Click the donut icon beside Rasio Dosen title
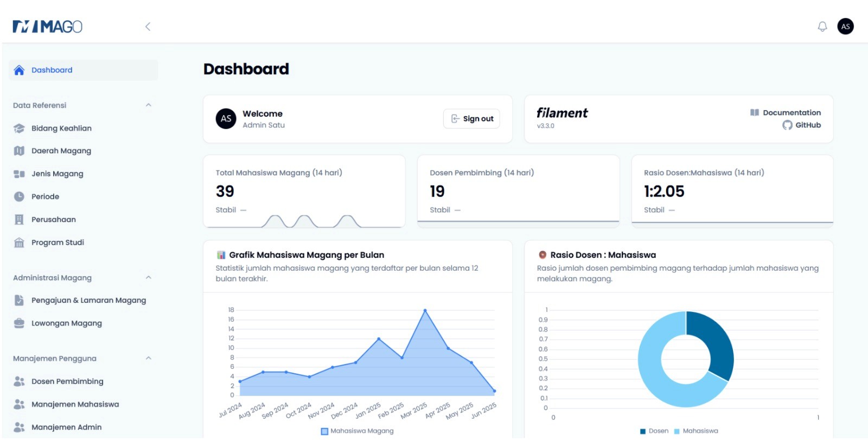868x440 pixels. 542,254
